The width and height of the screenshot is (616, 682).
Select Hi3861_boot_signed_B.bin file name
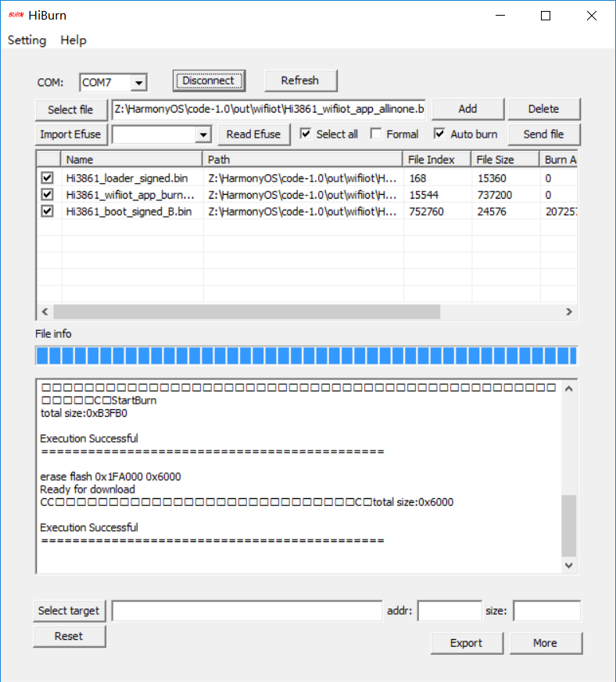(129, 212)
